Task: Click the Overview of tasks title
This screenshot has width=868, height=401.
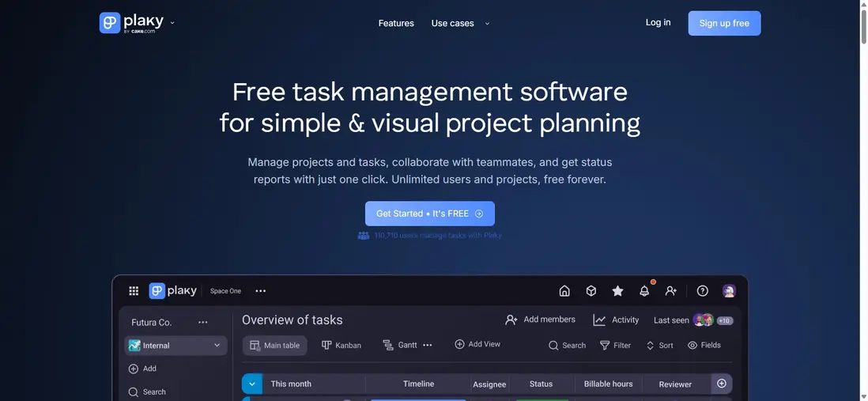Action: [x=292, y=320]
